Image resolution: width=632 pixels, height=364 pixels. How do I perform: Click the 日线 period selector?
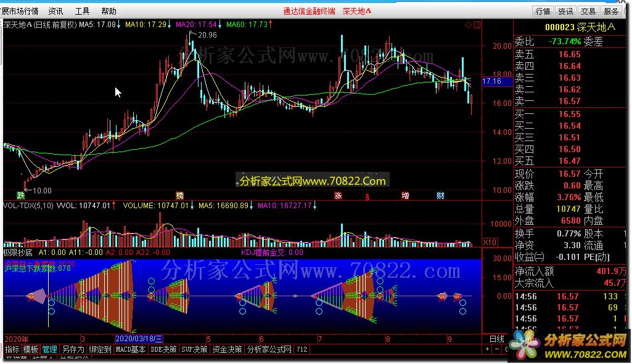click(496, 339)
